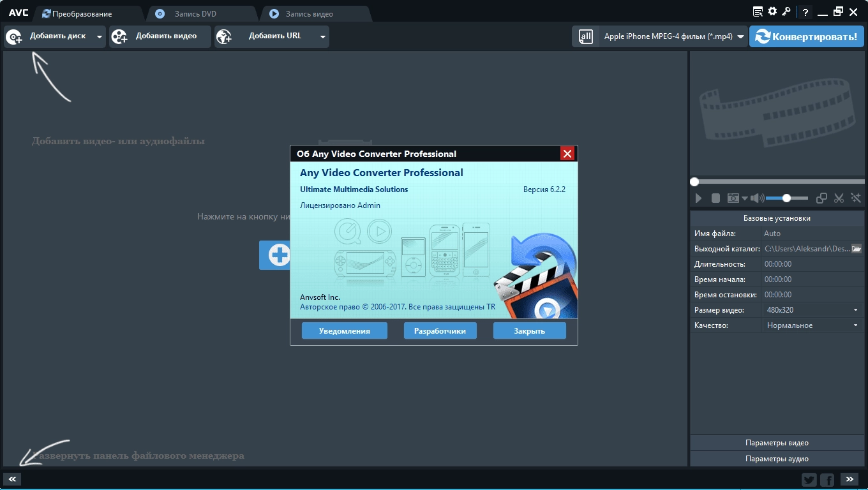Collapse the Базовые установки section

pos(777,218)
